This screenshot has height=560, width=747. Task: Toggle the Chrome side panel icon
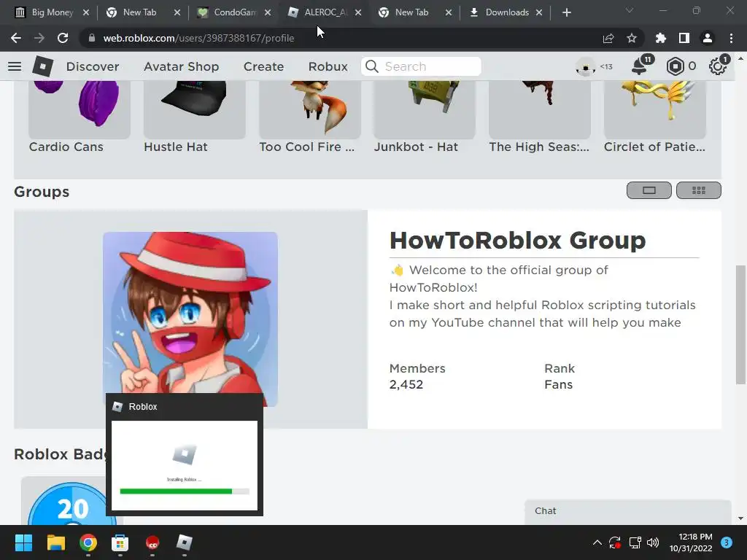click(684, 38)
